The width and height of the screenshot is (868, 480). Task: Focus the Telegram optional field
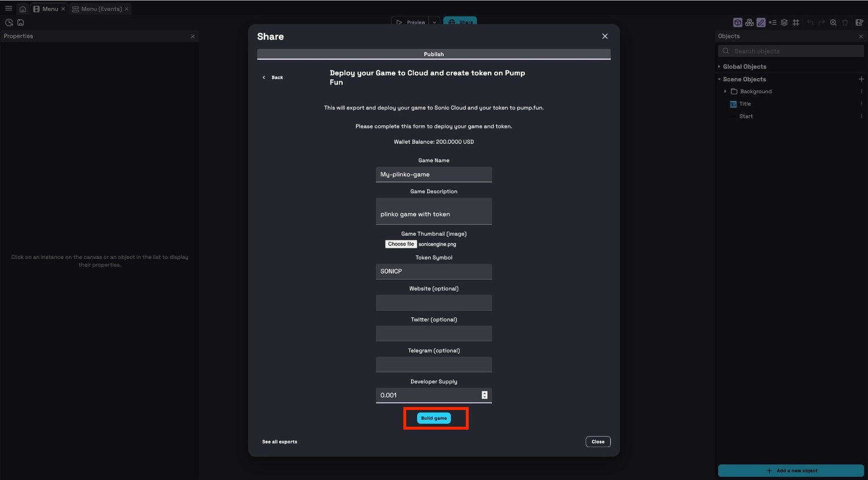pos(434,364)
